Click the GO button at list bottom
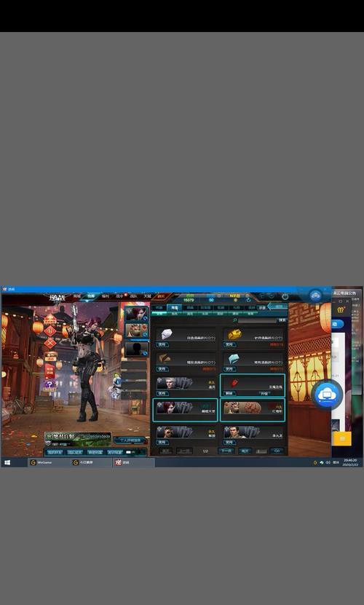364x605 pixels. [277, 451]
